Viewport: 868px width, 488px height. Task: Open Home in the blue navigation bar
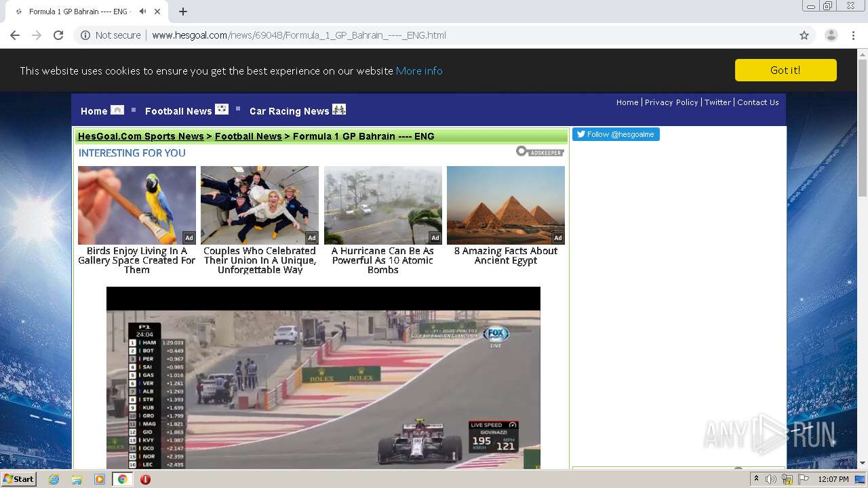pyautogui.click(x=94, y=111)
